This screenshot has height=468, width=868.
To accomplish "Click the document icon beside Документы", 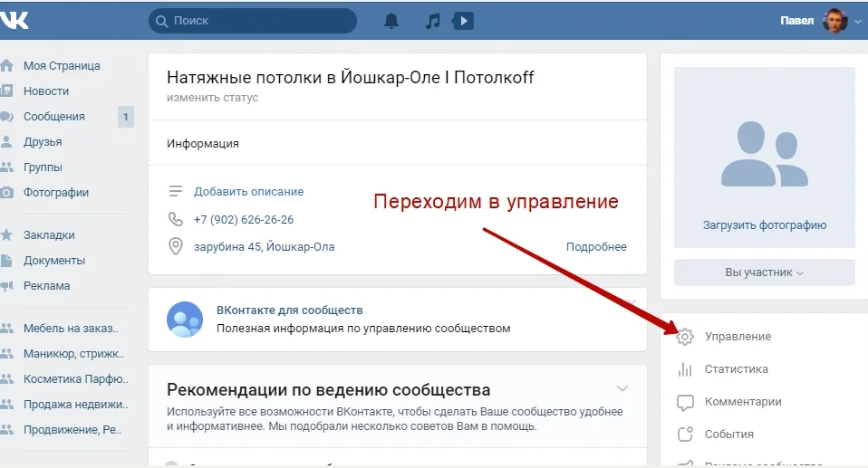I will pyautogui.click(x=6, y=261).
